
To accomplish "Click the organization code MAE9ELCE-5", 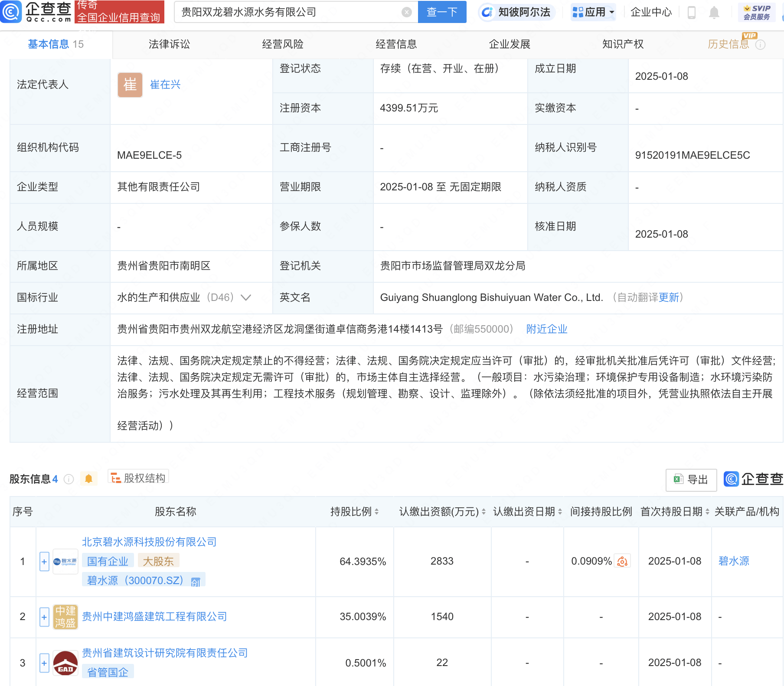I will pyautogui.click(x=149, y=155).
